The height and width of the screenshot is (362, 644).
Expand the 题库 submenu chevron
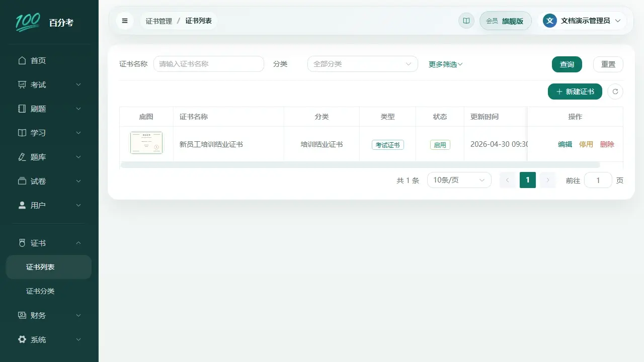coord(78,157)
